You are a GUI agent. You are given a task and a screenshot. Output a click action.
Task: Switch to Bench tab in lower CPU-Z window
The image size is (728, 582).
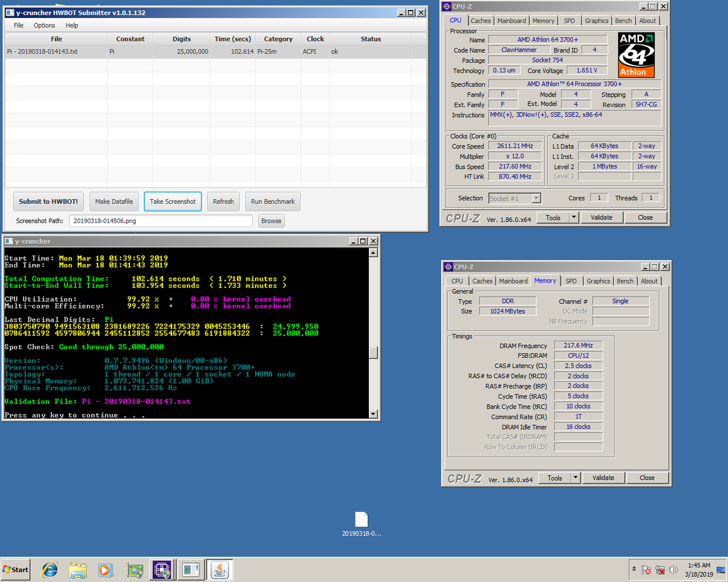coord(625,281)
